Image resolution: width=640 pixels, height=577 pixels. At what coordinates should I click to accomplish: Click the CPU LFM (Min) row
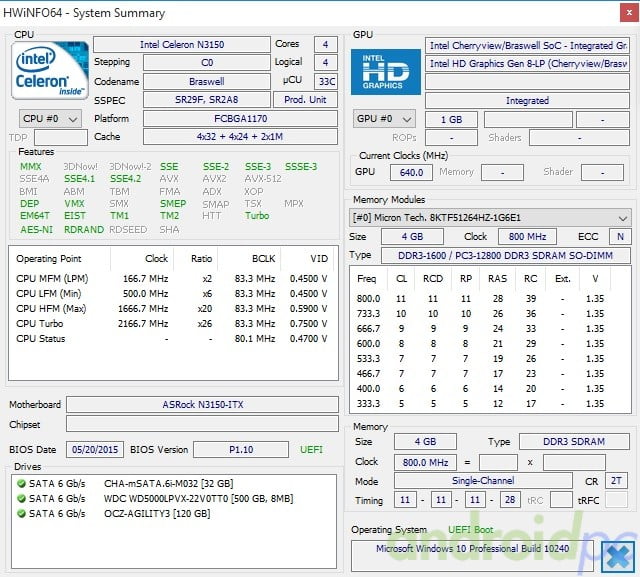click(x=172, y=293)
